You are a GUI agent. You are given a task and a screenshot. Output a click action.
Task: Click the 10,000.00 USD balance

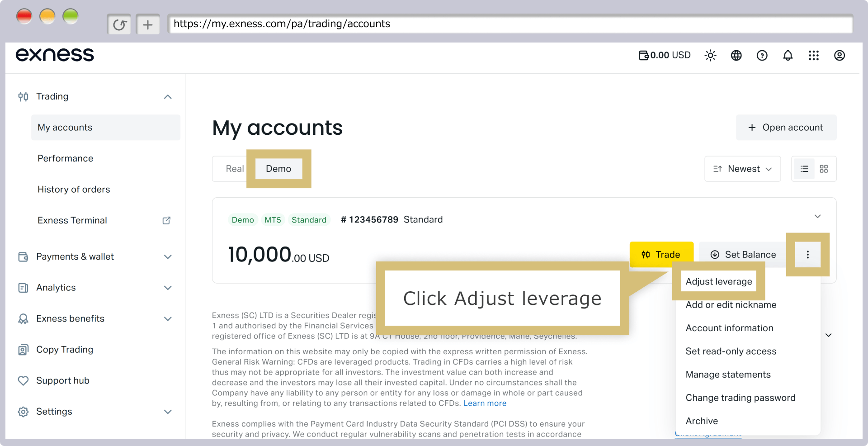(x=278, y=255)
